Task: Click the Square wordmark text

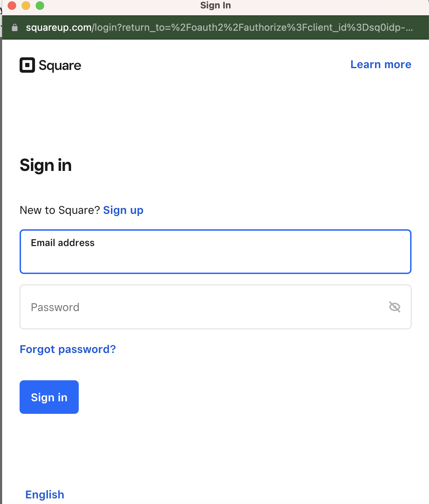Action: coord(60,65)
